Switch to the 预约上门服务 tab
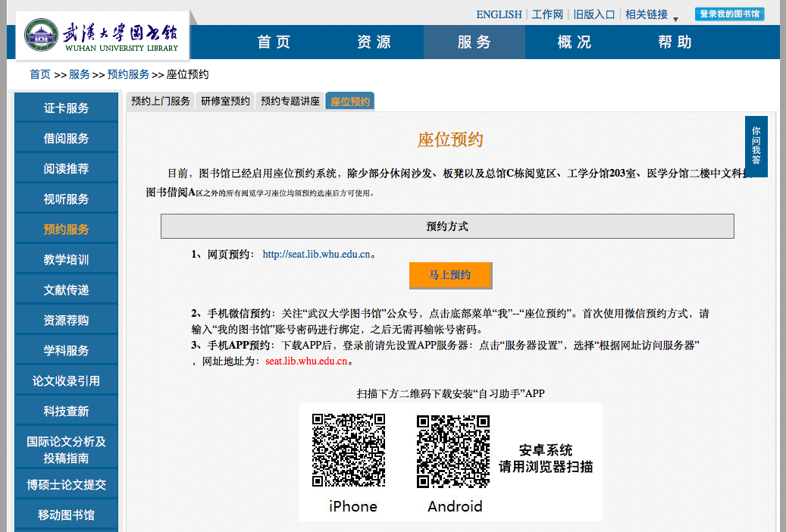The width and height of the screenshot is (786, 532). pos(161,102)
